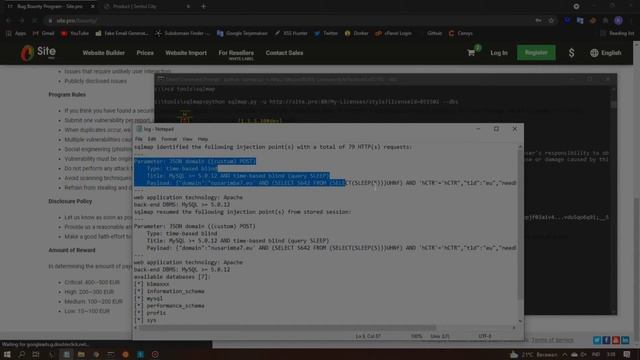The width and height of the screenshot is (640, 360).
Task: Click the Site logo in header
Action: point(38,53)
